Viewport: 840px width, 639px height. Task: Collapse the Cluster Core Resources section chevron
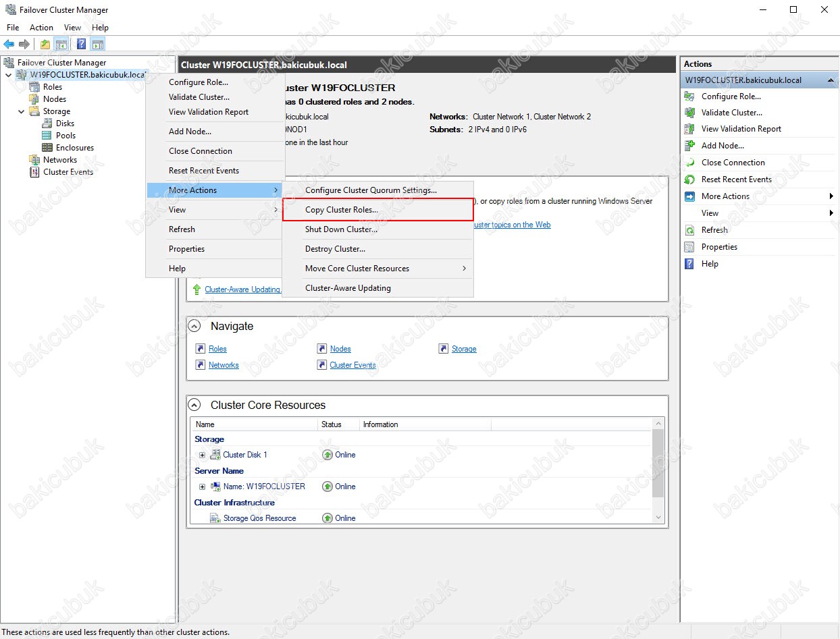[x=194, y=405]
